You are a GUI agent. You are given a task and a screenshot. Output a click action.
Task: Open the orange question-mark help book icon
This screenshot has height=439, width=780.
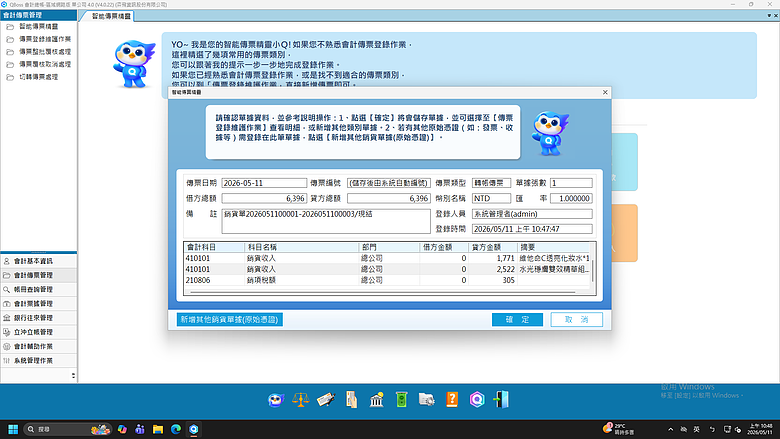(452, 400)
